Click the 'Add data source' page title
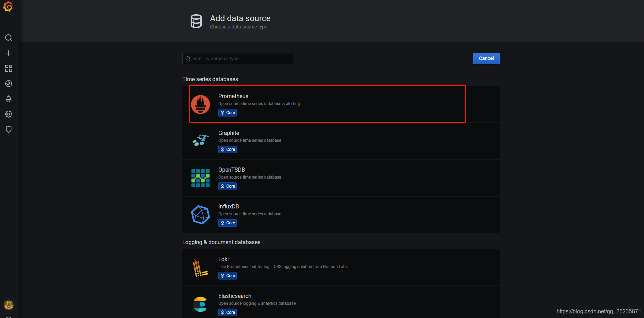This screenshot has width=644, height=318. [x=240, y=18]
